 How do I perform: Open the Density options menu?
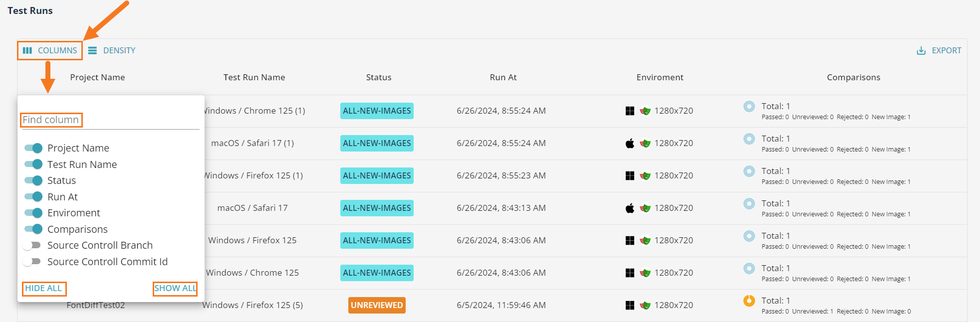(112, 50)
